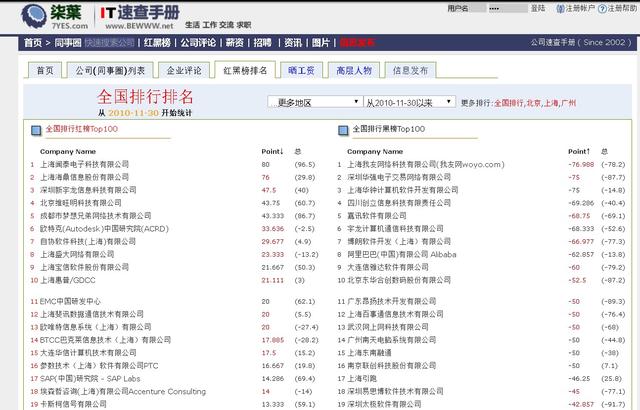
Task: Click 同事圈 in the navigation bar
Action: tap(68, 42)
